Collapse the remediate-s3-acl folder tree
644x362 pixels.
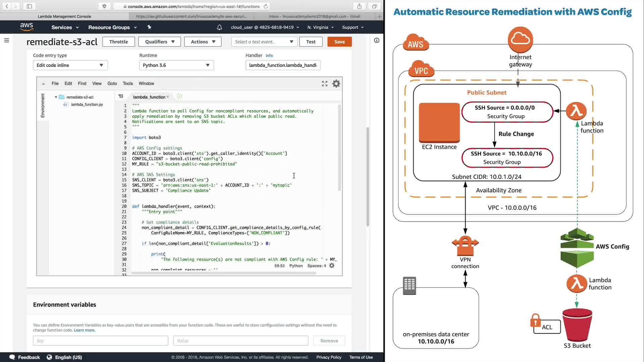(x=56, y=97)
